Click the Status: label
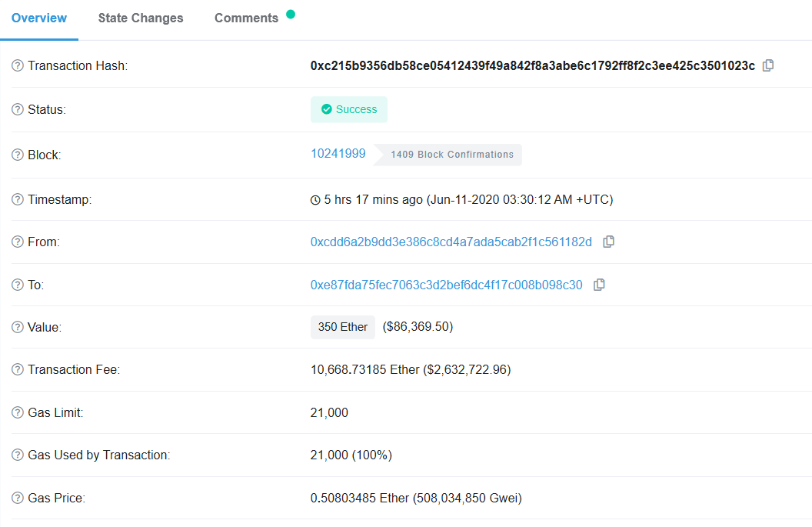 [47, 109]
